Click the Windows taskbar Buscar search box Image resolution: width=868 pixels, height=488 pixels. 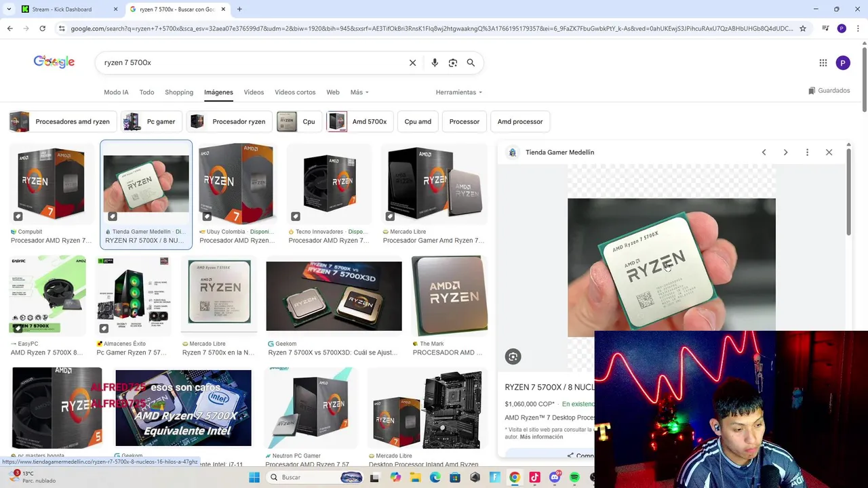click(315, 477)
